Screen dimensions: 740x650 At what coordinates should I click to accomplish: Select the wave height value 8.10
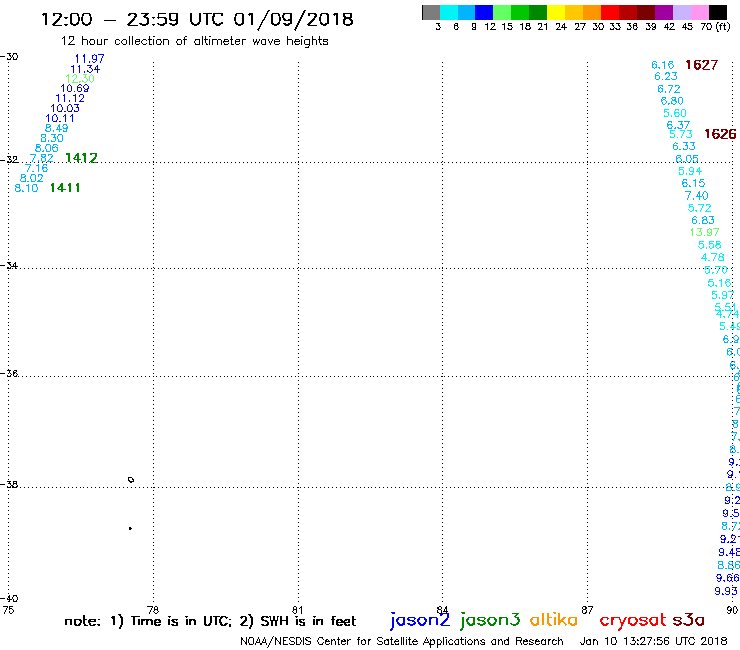pyautogui.click(x=26, y=188)
